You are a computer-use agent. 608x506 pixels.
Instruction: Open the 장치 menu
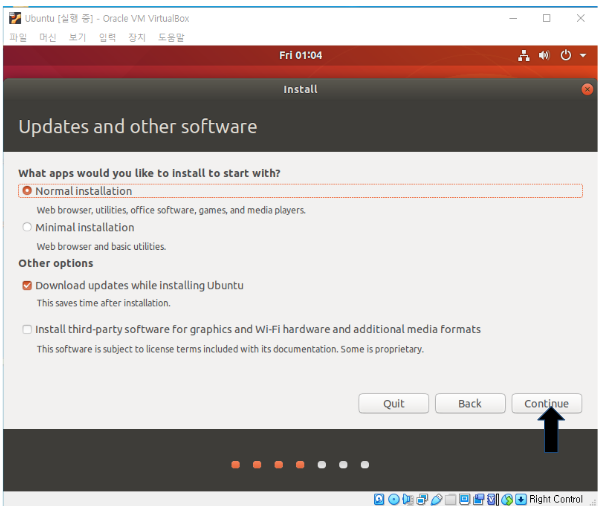pyautogui.click(x=137, y=37)
